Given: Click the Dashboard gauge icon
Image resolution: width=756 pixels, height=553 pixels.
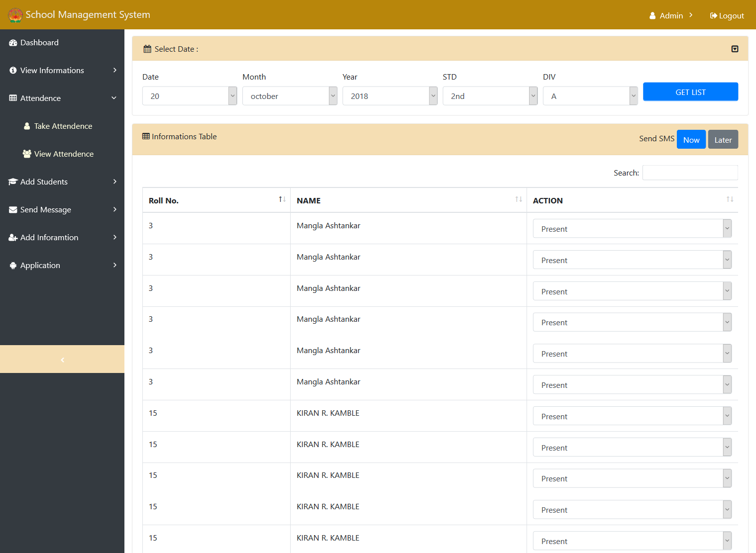Looking at the screenshot, I should [x=13, y=43].
